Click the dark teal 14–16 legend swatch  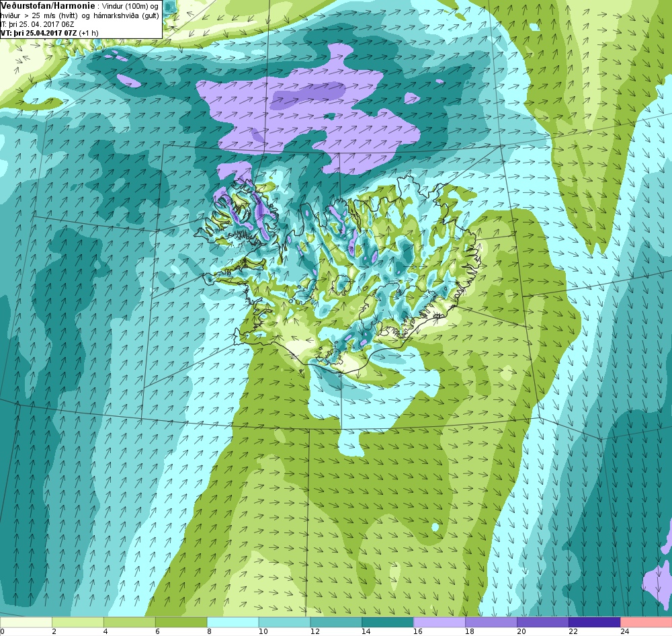coord(388,622)
